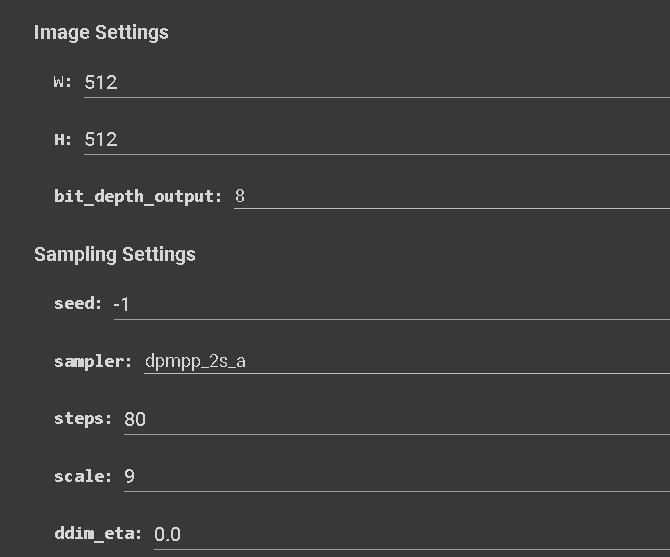Viewport: 670px width, 557px height.
Task: Click the Image Settings heading
Action: 101,32
